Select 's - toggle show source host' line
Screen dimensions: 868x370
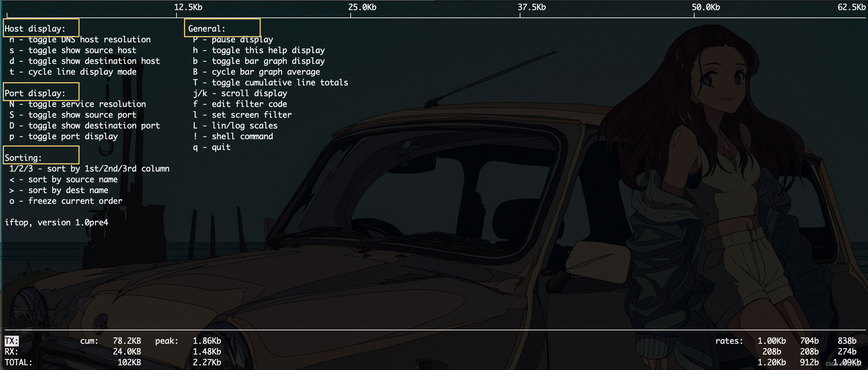point(73,50)
